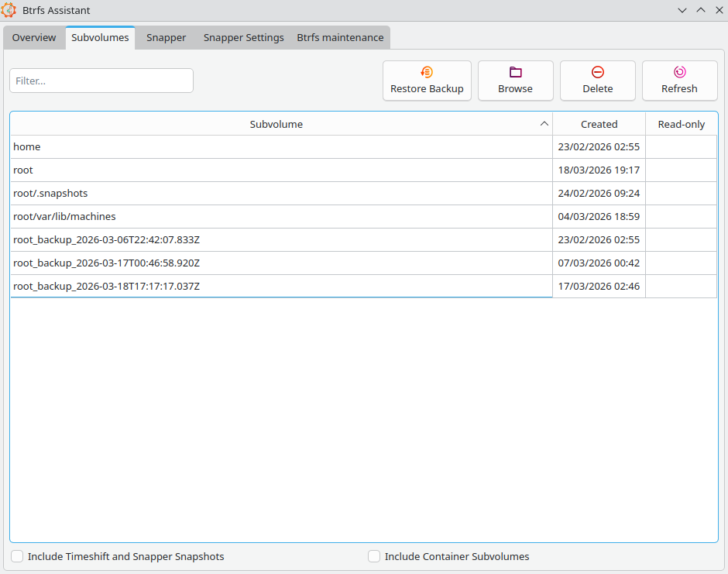Screen dimensions: 728x574
Task: Open Browse for the selected subvolume
Action: tap(515, 81)
